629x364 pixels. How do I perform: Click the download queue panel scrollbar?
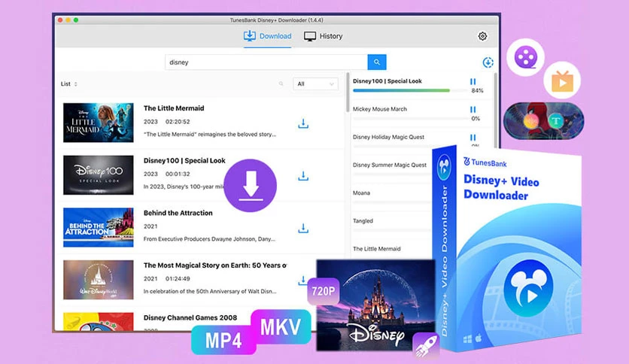496,111
